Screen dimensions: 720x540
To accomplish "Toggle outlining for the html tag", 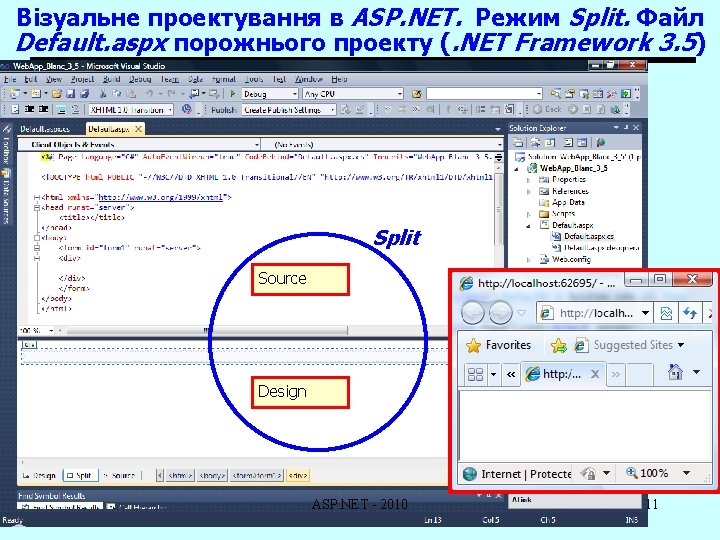I will tap(36, 197).
